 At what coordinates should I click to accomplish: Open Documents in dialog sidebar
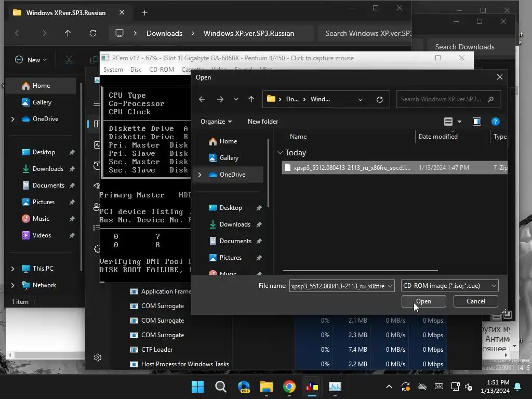[x=235, y=241]
